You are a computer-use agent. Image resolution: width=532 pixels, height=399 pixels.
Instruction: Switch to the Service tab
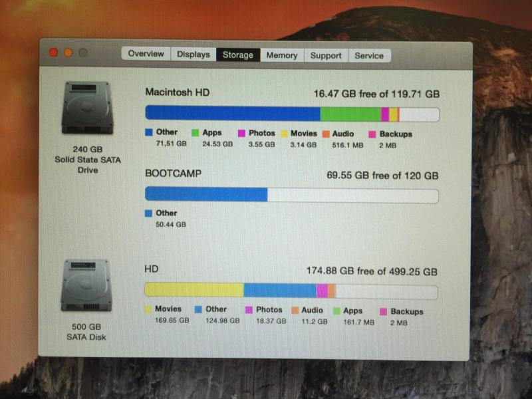(x=370, y=56)
